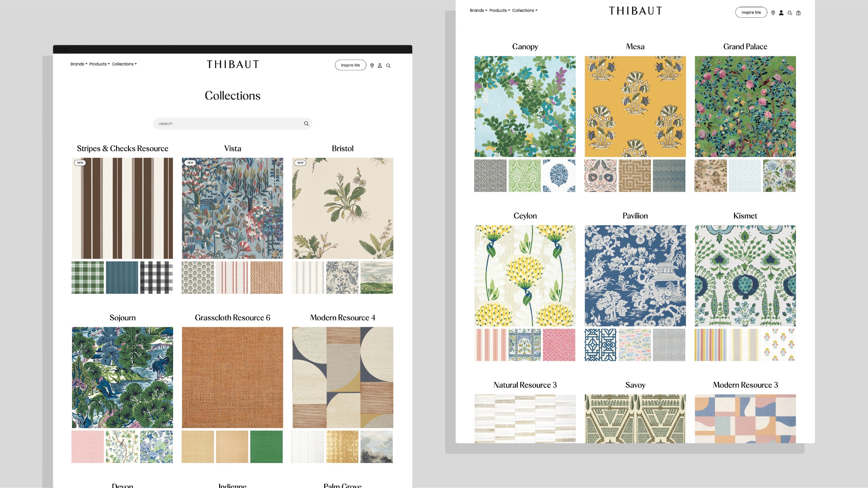Open the Ceylon collection title
Viewport: 868px width, 488px height.
point(525,216)
